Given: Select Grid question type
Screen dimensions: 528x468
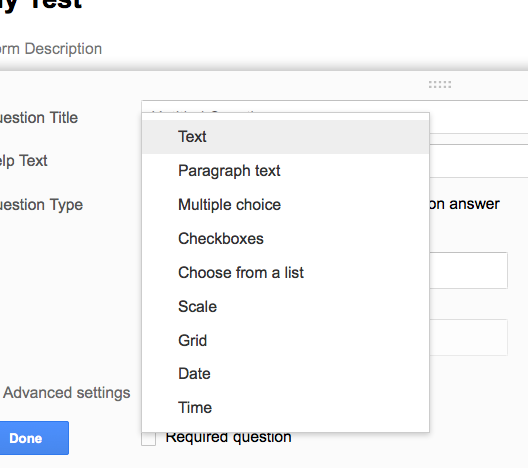Looking at the screenshot, I should pos(286,340).
